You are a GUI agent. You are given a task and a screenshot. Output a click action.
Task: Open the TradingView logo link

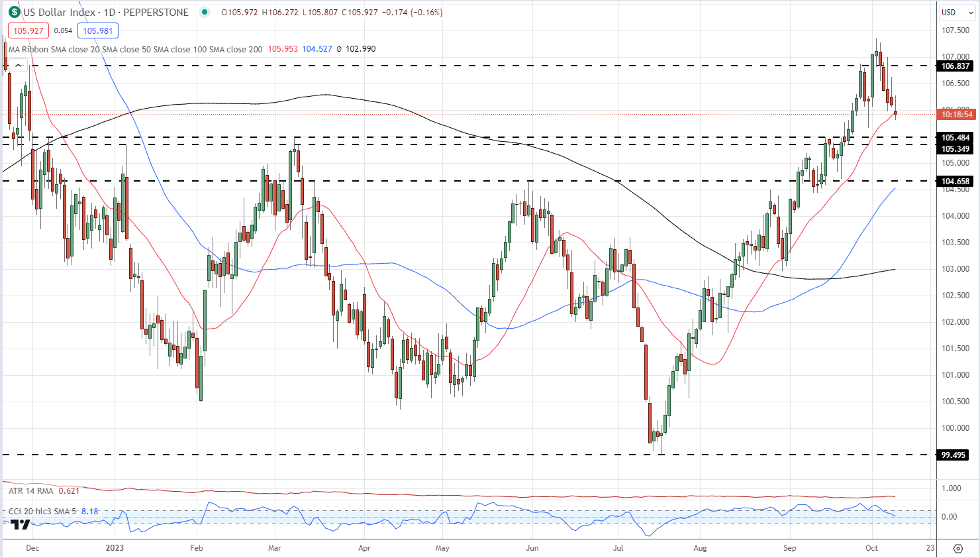coord(21,524)
